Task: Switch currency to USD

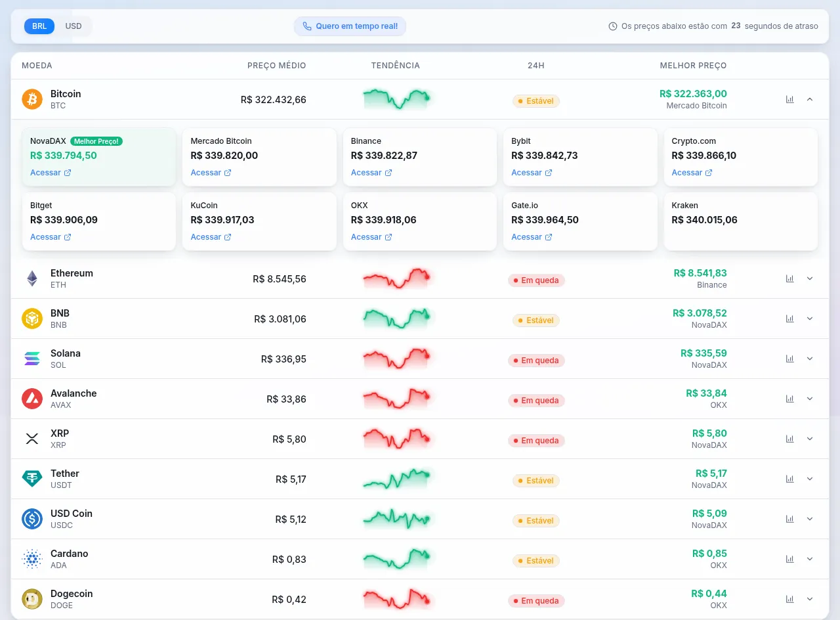Action: point(73,26)
